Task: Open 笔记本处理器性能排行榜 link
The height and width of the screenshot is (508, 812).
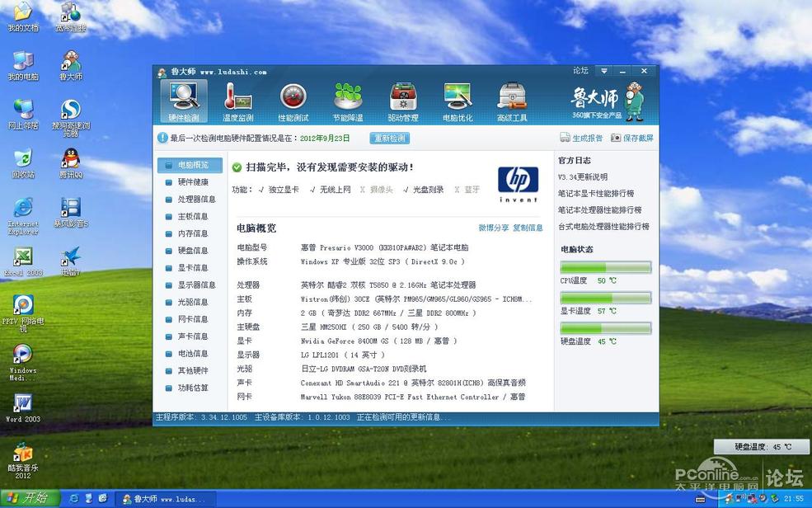Action: pos(599,209)
